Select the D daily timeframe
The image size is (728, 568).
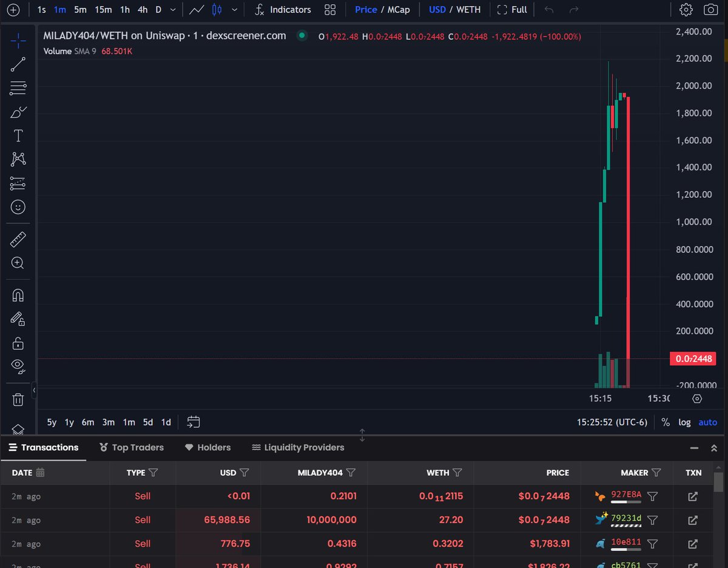coord(158,10)
